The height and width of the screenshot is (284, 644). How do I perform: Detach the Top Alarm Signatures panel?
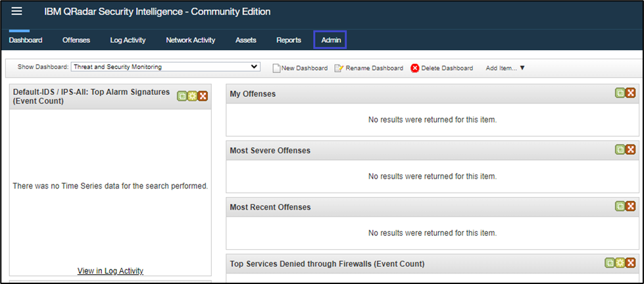tap(182, 96)
